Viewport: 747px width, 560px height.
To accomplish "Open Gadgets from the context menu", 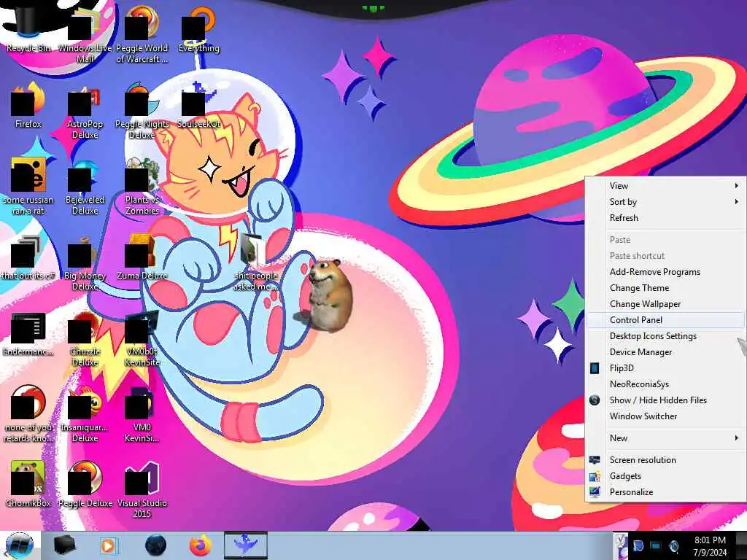I will (665, 476).
